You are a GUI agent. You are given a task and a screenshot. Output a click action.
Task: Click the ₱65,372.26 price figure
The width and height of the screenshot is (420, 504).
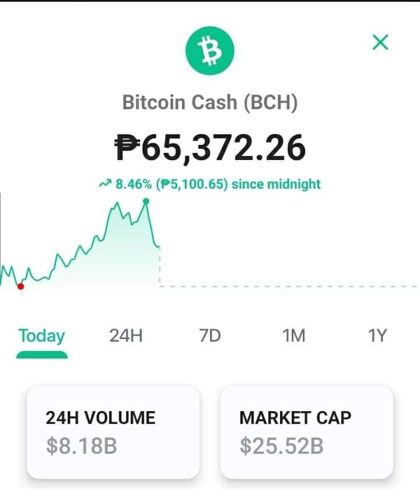pyautogui.click(x=210, y=148)
